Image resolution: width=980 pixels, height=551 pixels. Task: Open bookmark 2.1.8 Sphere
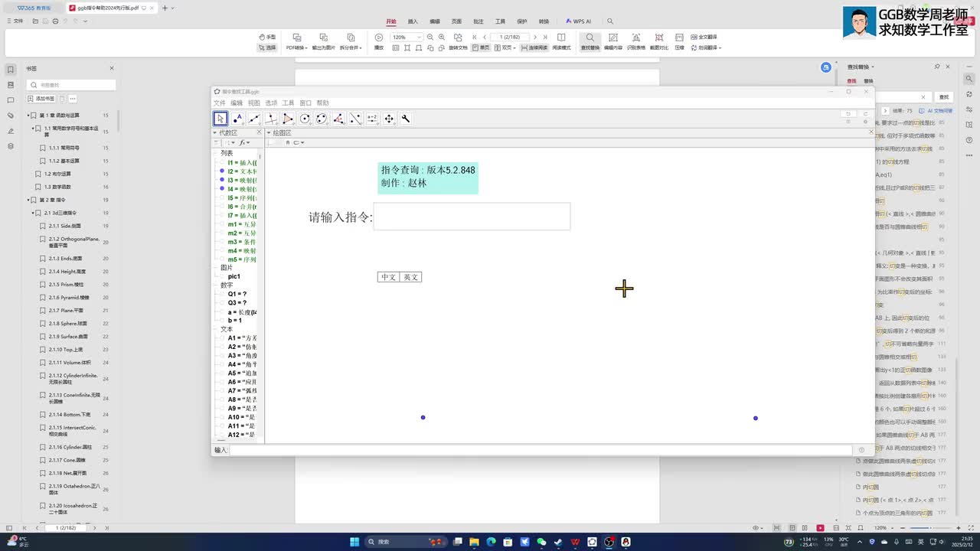point(67,324)
